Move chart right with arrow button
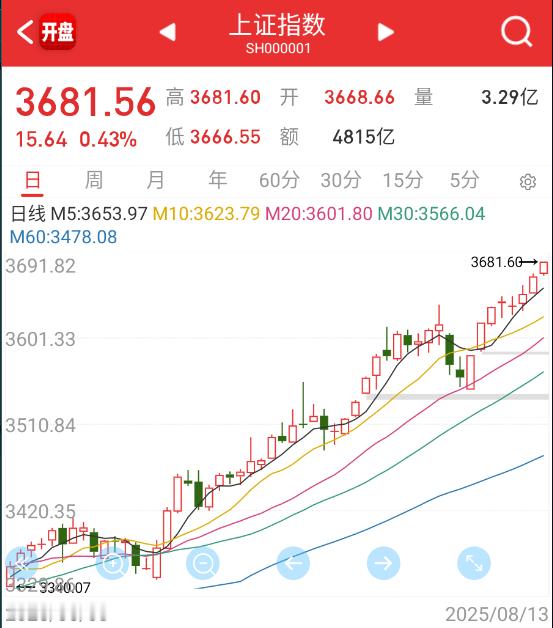The image size is (553, 628). 384,563
